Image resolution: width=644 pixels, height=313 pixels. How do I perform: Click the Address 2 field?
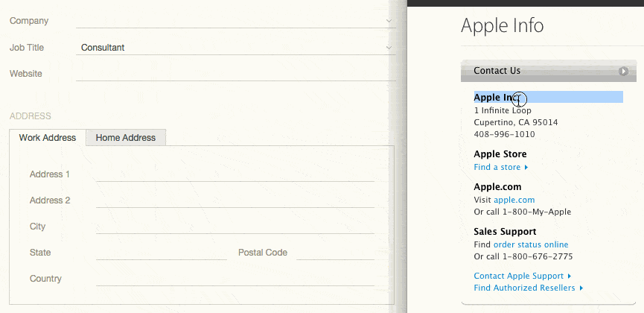pyautogui.click(x=235, y=200)
